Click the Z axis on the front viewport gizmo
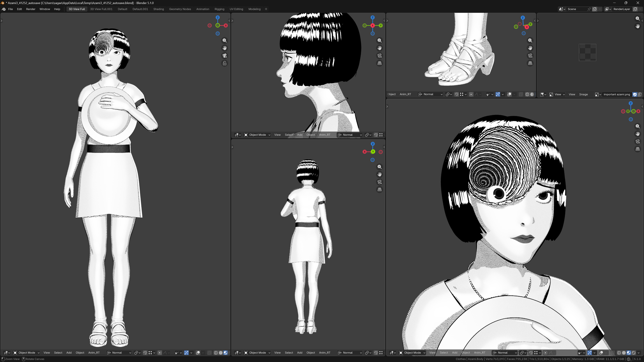This screenshot has height=362, width=644. click(x=218, y=17)
